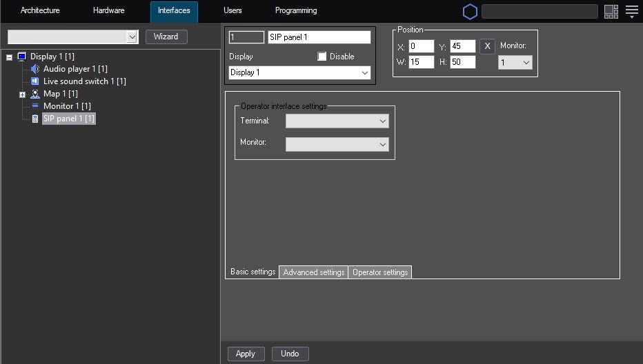Click the SIP panel 1 name field

pos(319,37)
